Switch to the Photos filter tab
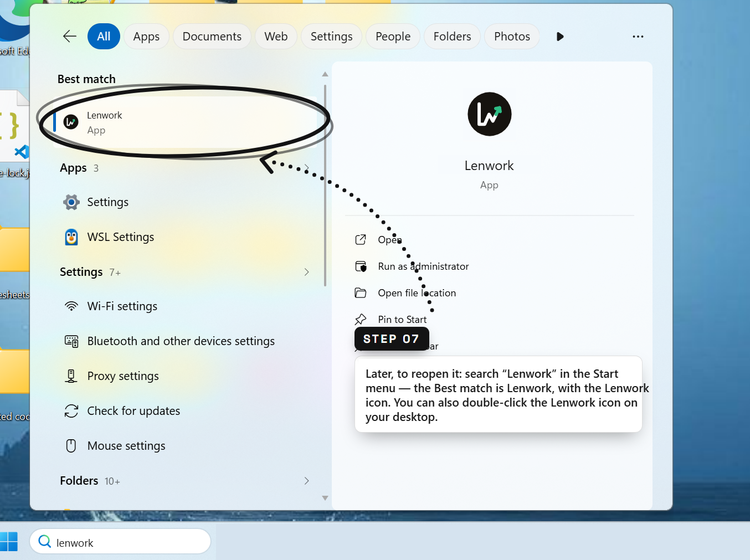Image resolution: width=750 pixels, height=560 pixels. [512, 37]
